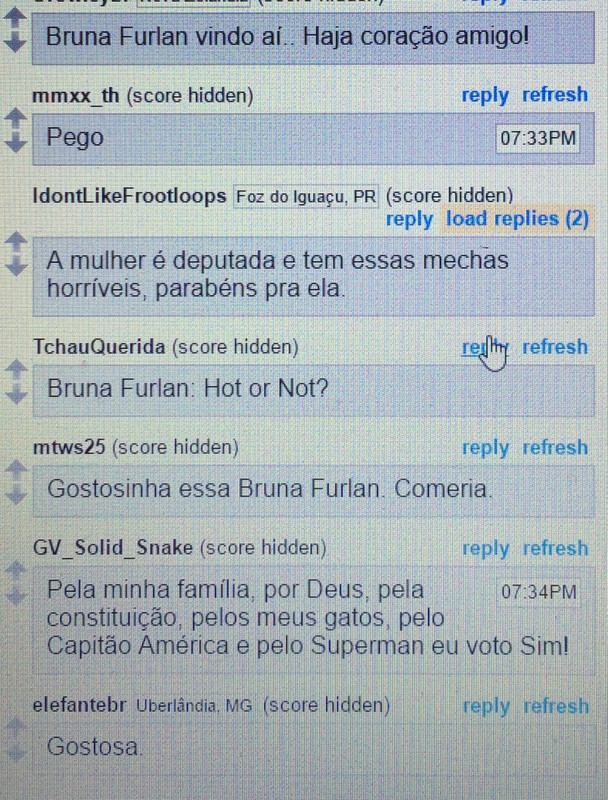This screenshot has height=800, width=608.
Task: Refresh the mmxx_th comment
Action: 554,95
